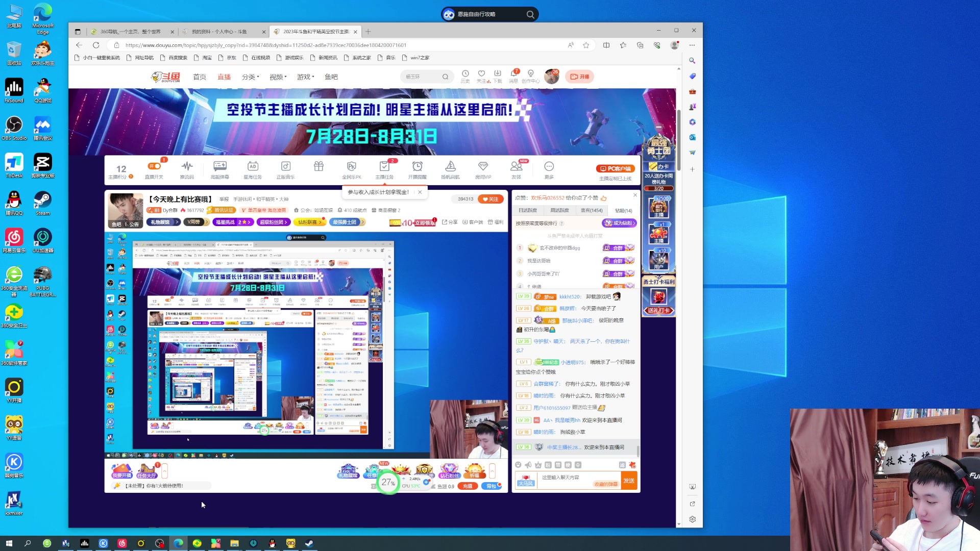Switch to the 钻粉(14) tab
Viewport: 980px width, 551px height.
click(623, 210)
